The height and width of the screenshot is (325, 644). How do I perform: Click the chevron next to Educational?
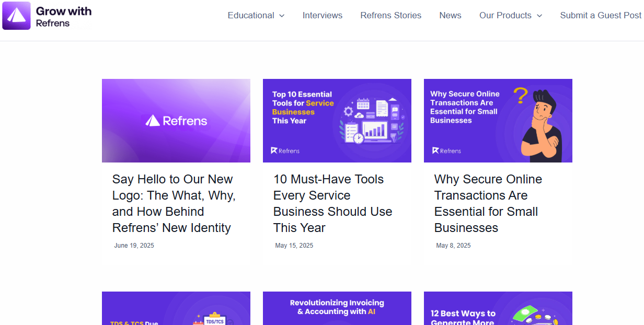[x=282, y=16]
